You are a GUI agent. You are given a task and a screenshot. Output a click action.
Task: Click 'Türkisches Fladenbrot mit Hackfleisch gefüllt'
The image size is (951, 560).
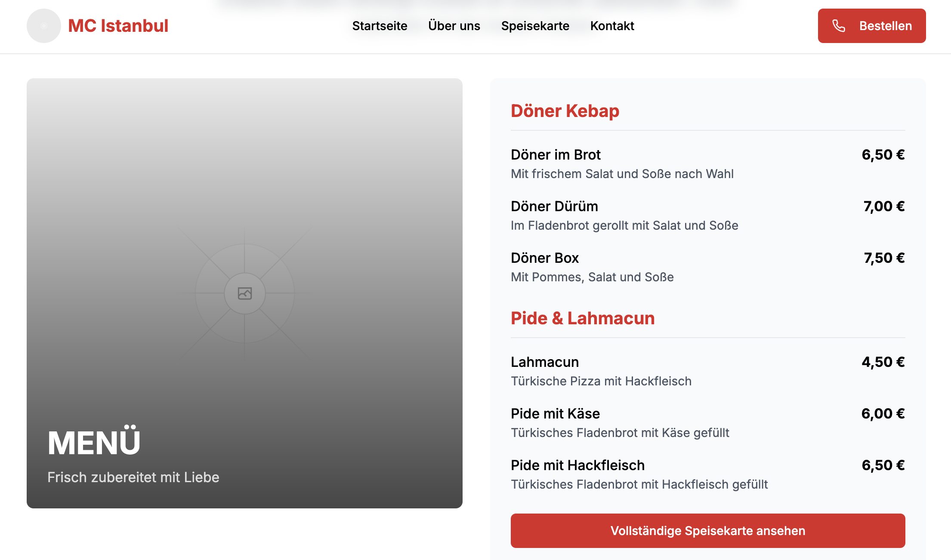click(639, 484)
